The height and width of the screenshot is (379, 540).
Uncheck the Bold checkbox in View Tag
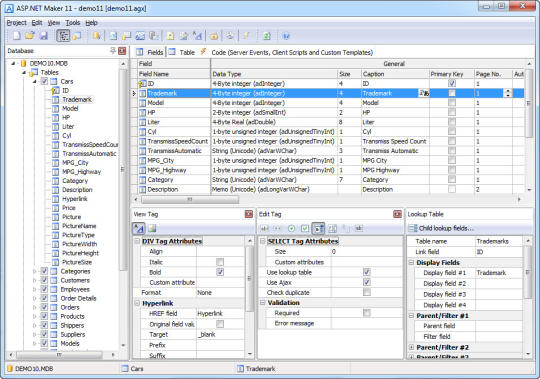point(220,272)
